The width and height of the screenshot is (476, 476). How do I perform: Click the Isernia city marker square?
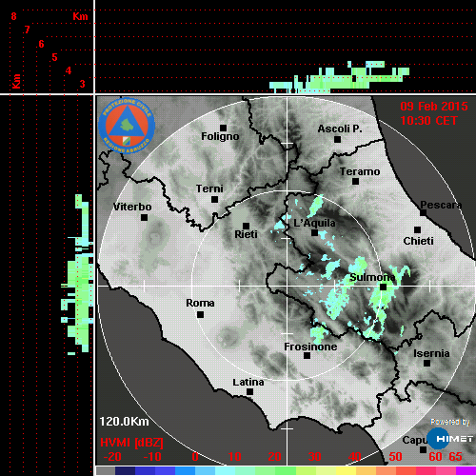(x=427, y=363)
